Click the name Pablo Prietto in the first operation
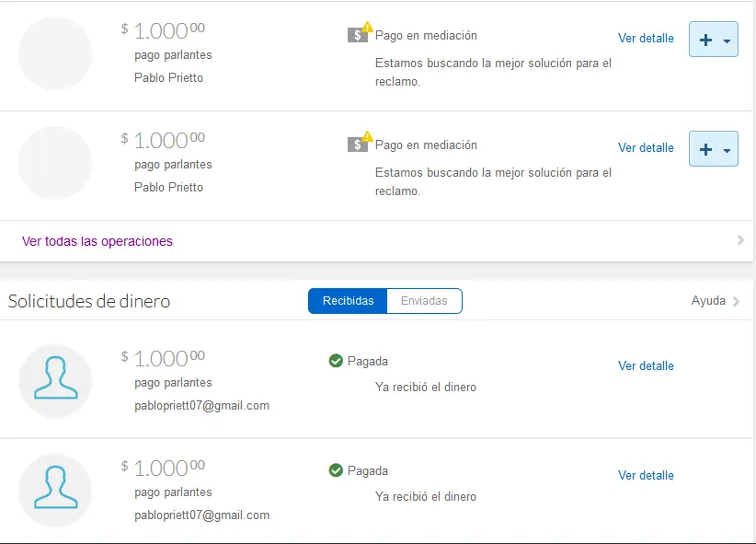 [x=168, y=77]
